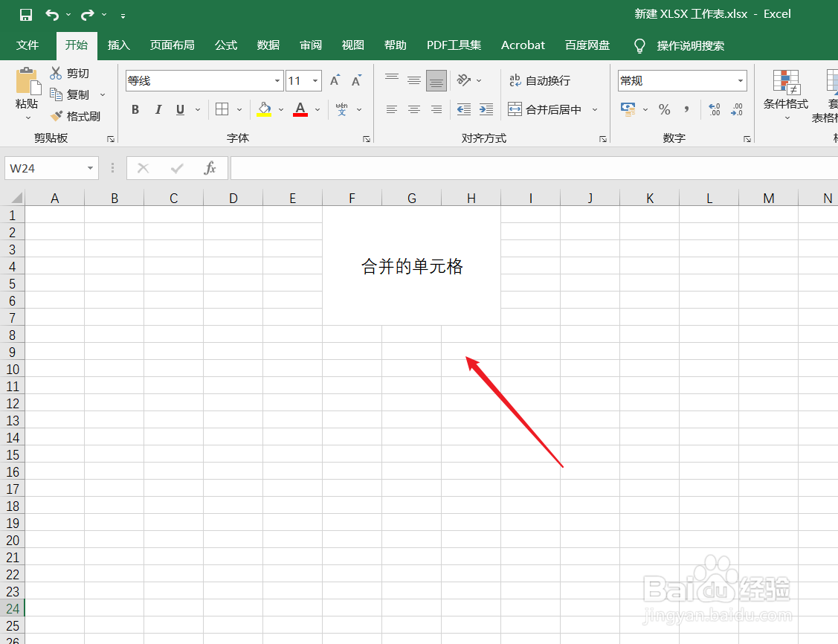Increase font size with larger A icon

[335, 81]
